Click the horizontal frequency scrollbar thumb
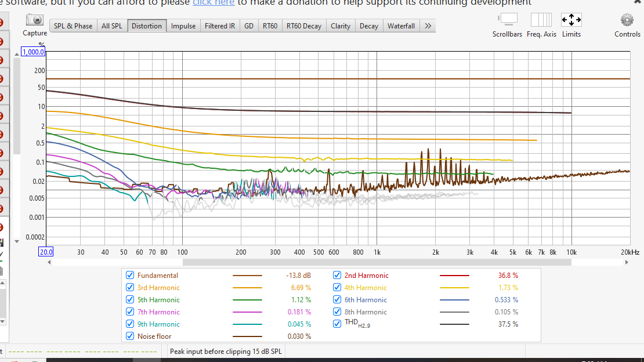 coord(377,262)
